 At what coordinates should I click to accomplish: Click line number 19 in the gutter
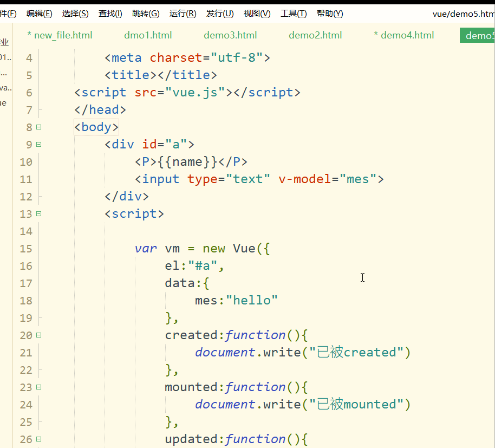click(26, 318)
